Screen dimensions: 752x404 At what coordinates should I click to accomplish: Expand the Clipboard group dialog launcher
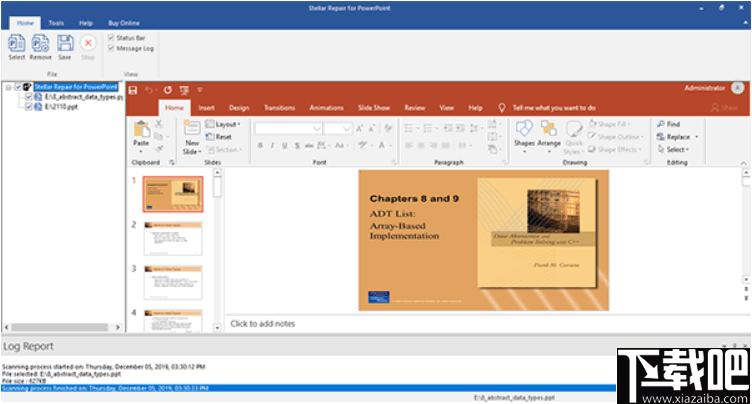pos(172,163)
